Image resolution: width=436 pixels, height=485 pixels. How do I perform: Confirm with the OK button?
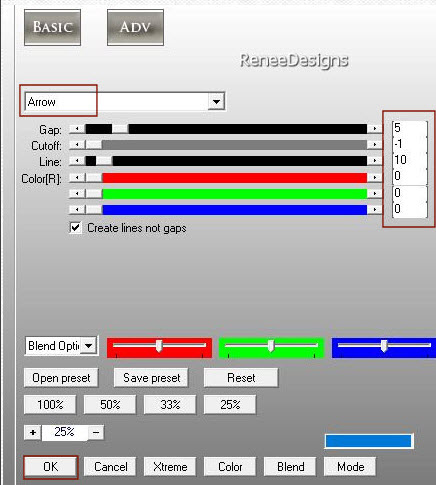pyautogui.click(x=51, y=467)
